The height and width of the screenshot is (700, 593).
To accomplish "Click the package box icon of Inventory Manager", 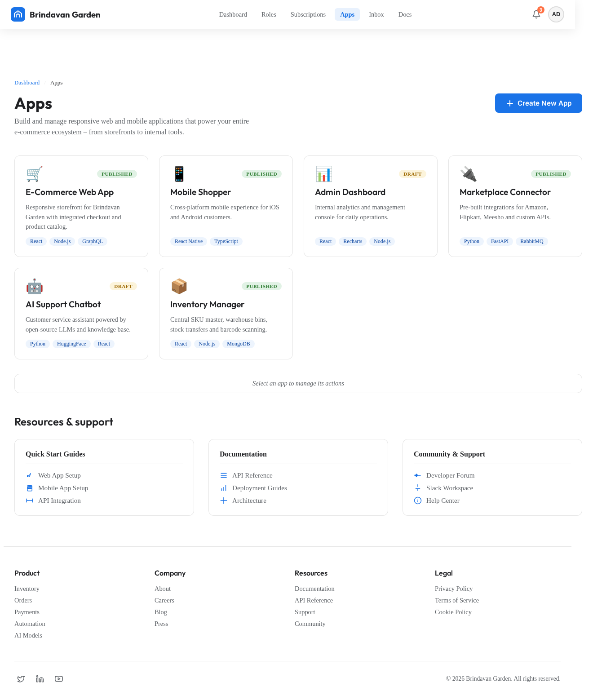I will pos(179,286).
